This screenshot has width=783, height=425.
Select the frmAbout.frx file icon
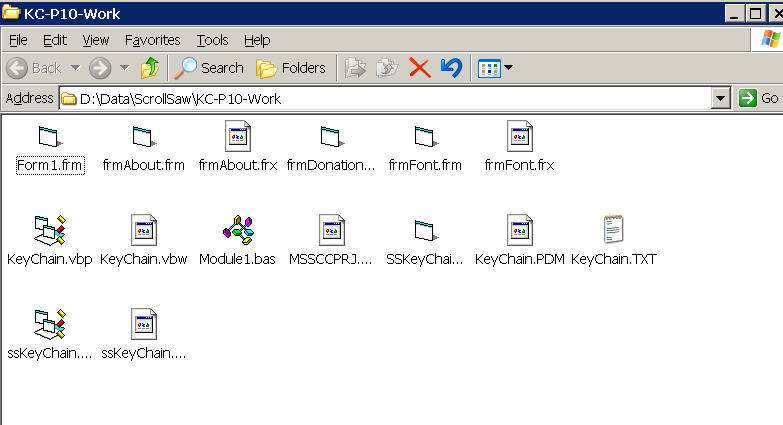[x=238, y=136]
